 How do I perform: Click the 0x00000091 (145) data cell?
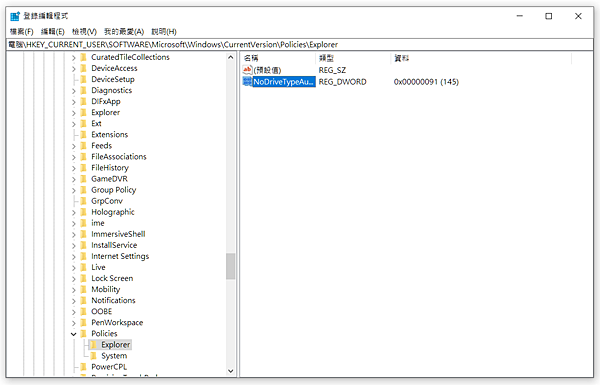pos(426,82)
